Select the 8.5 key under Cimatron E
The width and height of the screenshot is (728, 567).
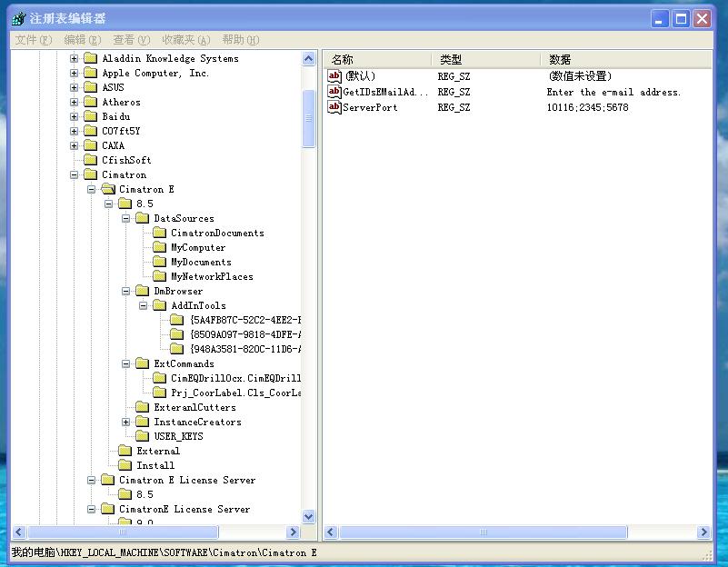pos(145,204)
